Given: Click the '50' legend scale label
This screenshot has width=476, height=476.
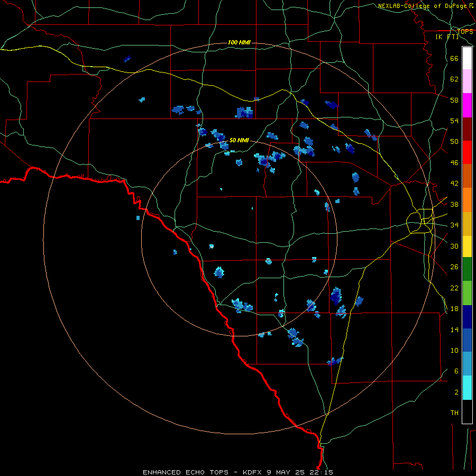Looking at the screenshot, I should [454, 141].
